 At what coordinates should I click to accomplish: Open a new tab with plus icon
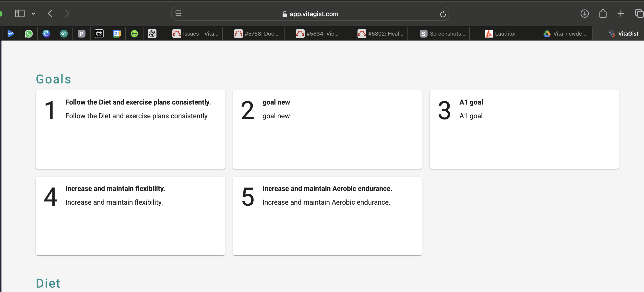click(620, 13)
